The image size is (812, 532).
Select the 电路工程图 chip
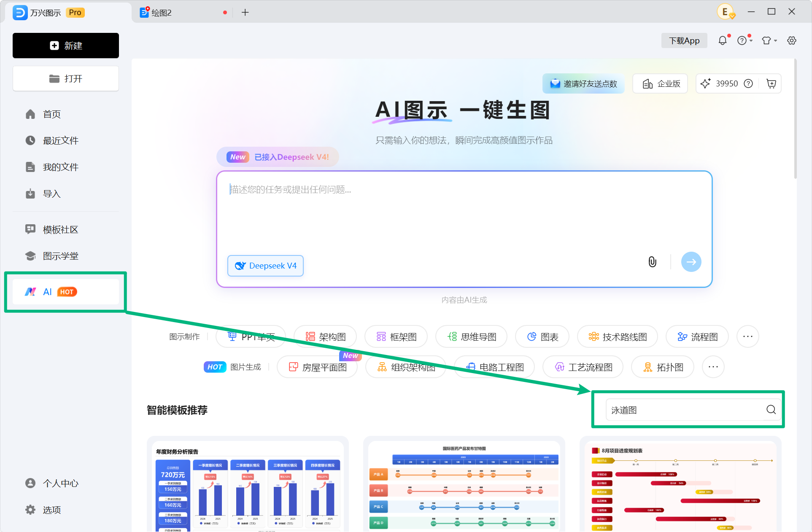pyautogui.click(x=494, y=367)
